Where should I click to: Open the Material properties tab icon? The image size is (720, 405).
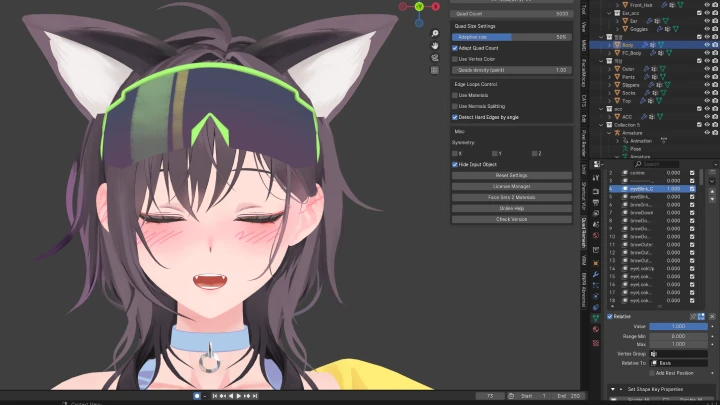coord(596,329)
